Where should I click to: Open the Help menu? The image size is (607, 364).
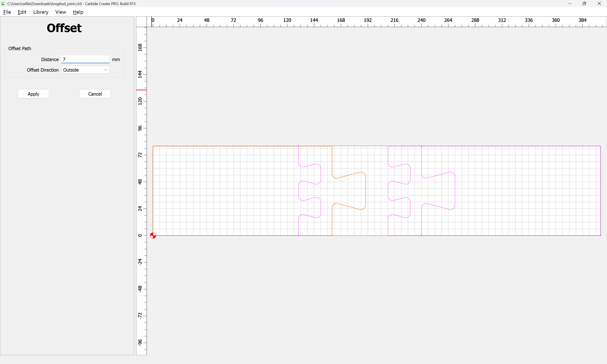pyautogui.click(x=78, y=12)
